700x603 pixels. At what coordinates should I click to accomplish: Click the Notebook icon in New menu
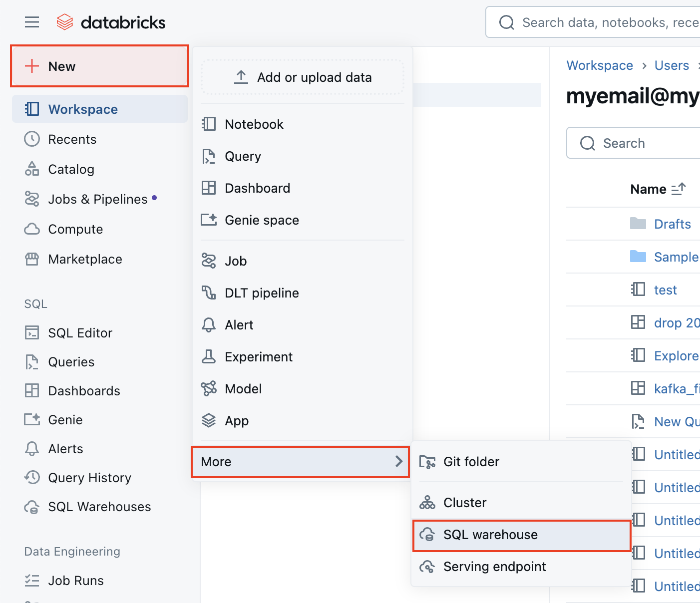click(x=209, y=124)
